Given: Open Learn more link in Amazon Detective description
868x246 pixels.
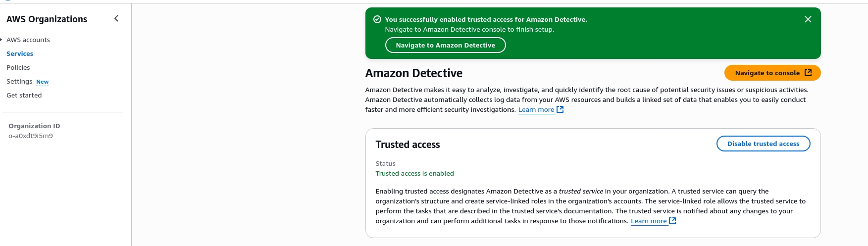Looking at the screenshot, I should coord(536,109).
